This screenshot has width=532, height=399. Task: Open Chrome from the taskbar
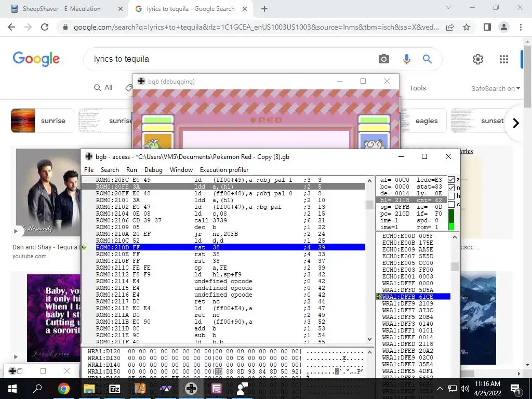[63, 389]
